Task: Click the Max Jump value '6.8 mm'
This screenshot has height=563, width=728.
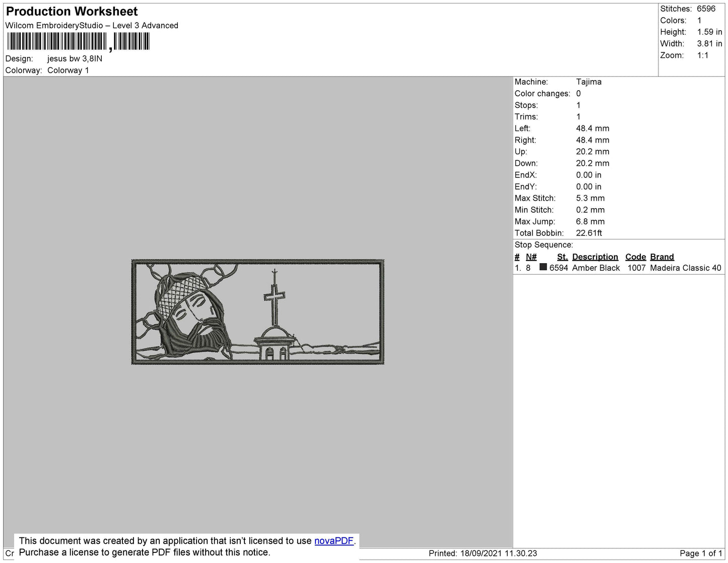Action: tap(590, 221)
